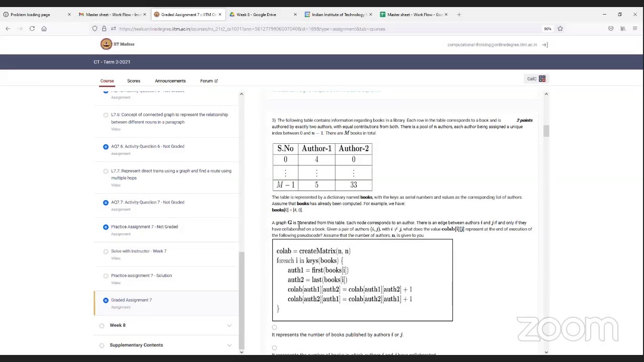Click status circle beside Practice assignment 7 - Solution

106,276
